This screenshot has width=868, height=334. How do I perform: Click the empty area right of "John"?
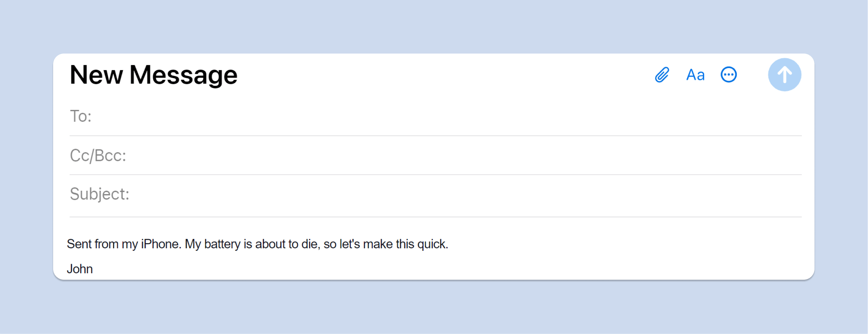[434, 269]
